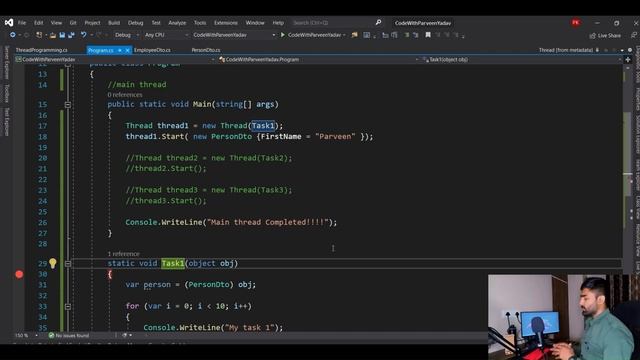The height and width of the screenshot is (360, 640).
Task: Open the Test menu
Action: tap(156, 23)
